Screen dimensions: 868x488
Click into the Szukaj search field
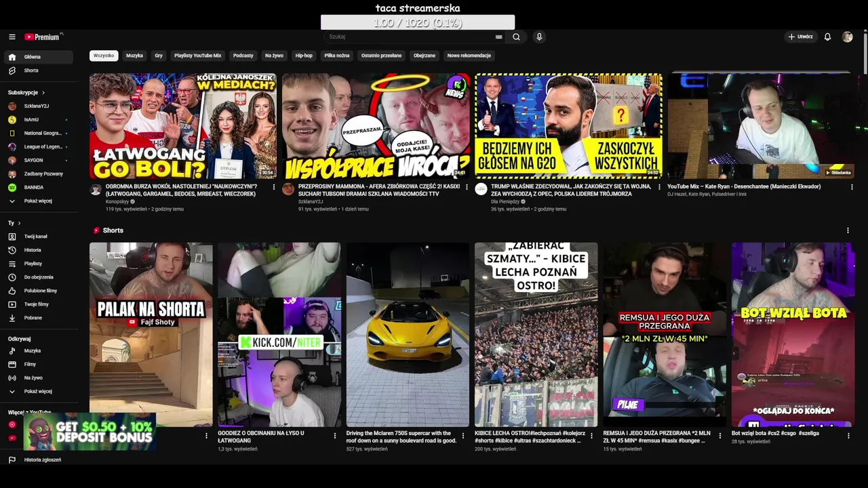tap(414, 37)
